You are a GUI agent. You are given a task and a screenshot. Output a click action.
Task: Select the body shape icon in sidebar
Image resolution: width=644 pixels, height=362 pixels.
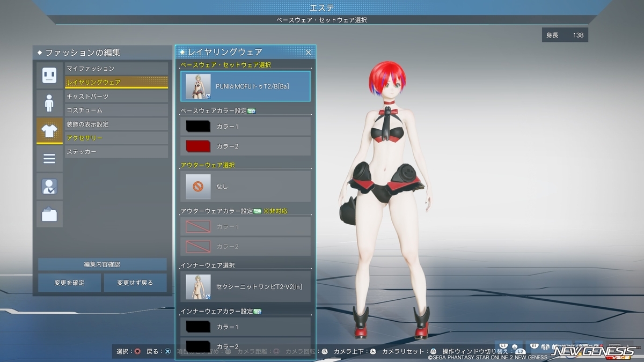click(49, 103)
